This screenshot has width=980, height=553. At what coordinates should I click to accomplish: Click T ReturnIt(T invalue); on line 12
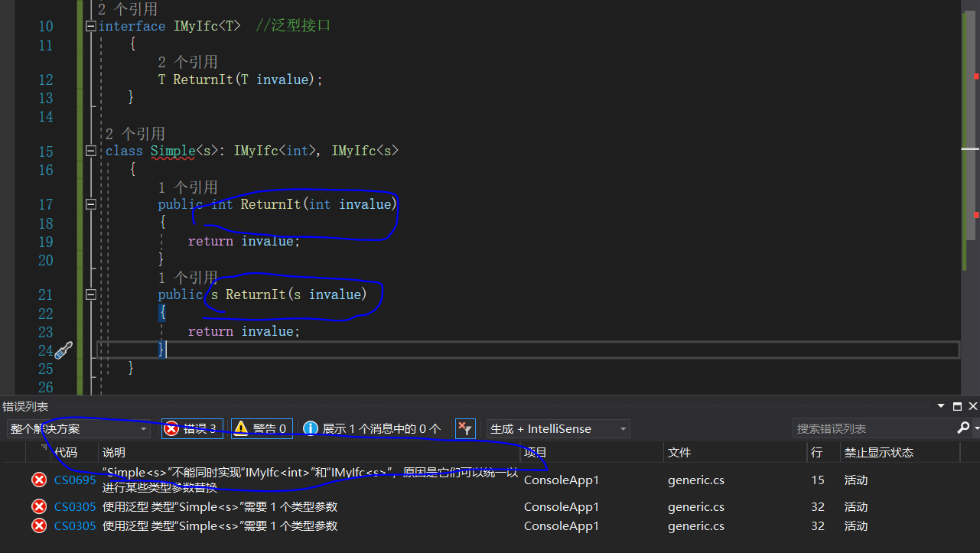click(241, 80)
